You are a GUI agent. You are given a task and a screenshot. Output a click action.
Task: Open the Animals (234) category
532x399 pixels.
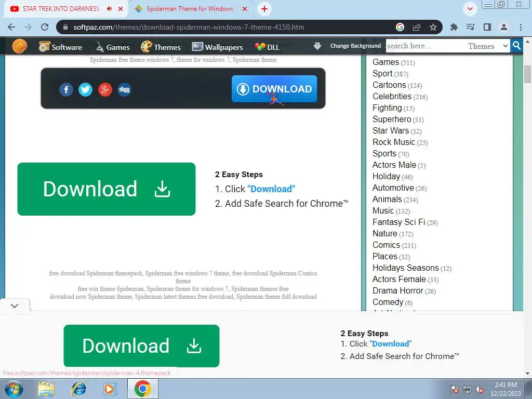[x=395, y=199]
